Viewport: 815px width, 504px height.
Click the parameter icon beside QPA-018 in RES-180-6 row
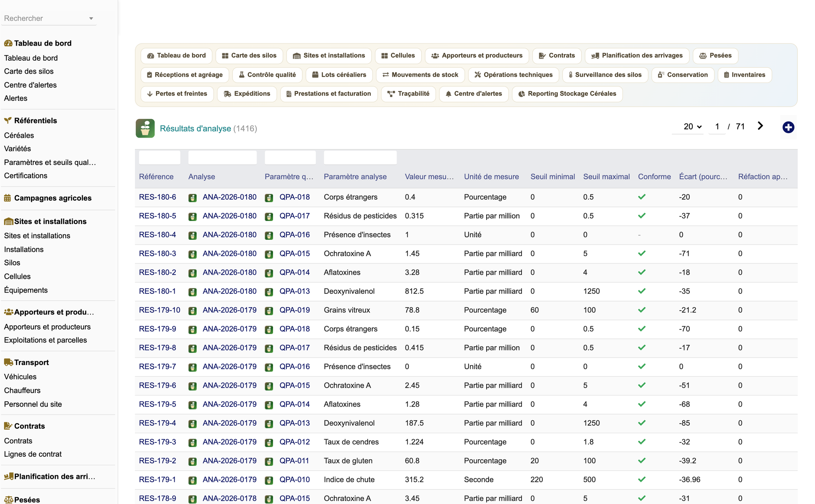(x=269, y=198)
